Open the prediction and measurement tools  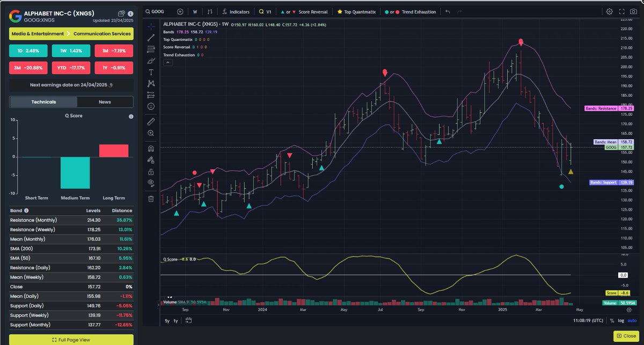151,95
